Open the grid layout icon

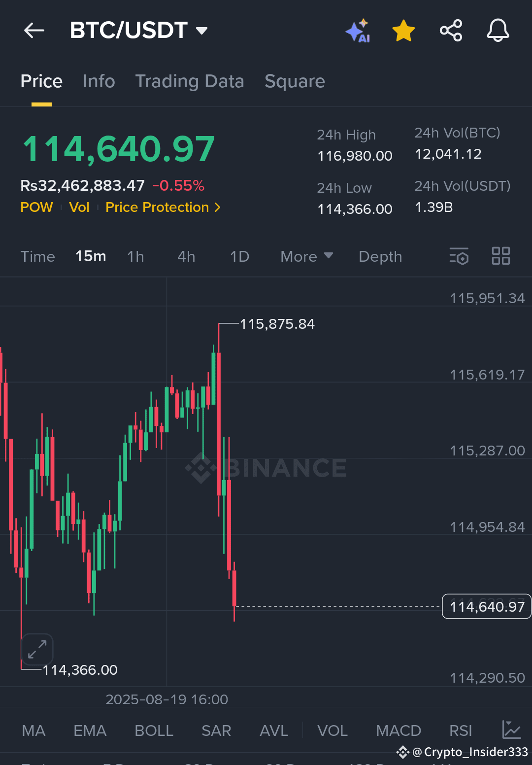coord(501,256)
